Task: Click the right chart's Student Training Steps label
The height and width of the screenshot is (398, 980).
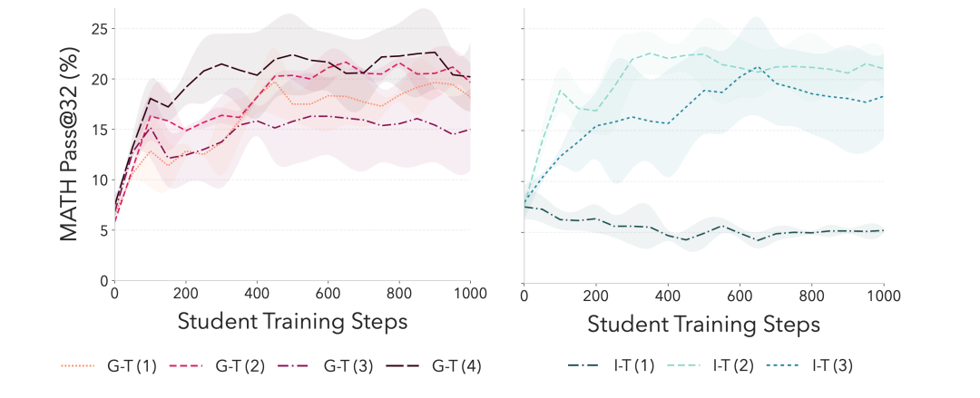Action: 703,324
